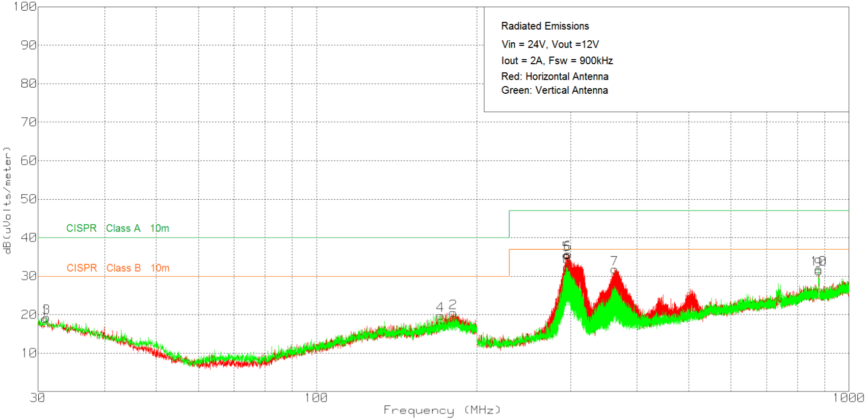
Task: Click the CISPR Class A 10m label
Action: click(117, 228)
